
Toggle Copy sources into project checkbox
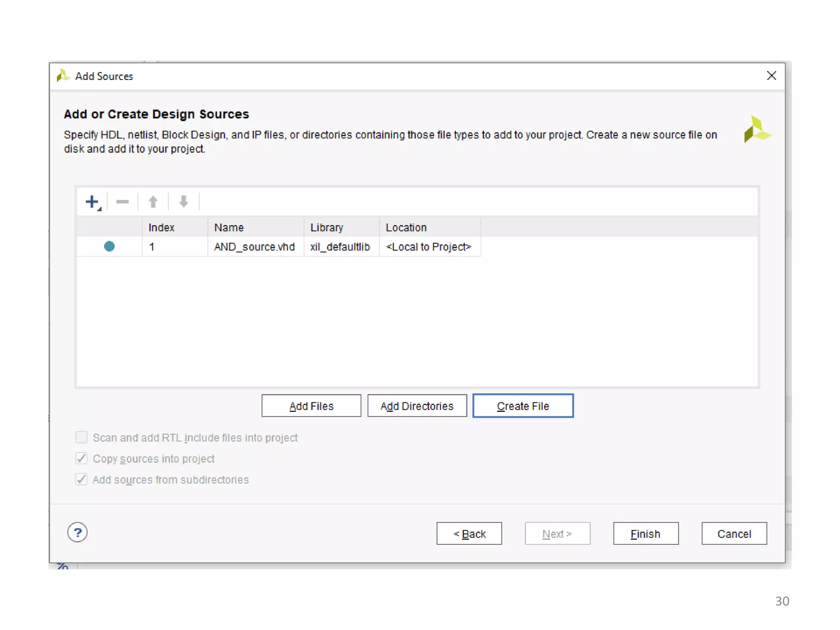[82, 458]
